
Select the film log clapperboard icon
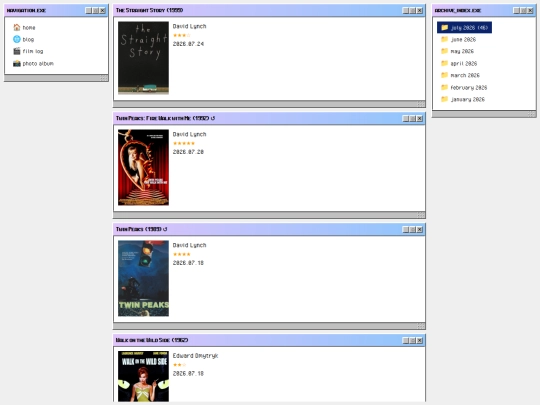(17, 51)
